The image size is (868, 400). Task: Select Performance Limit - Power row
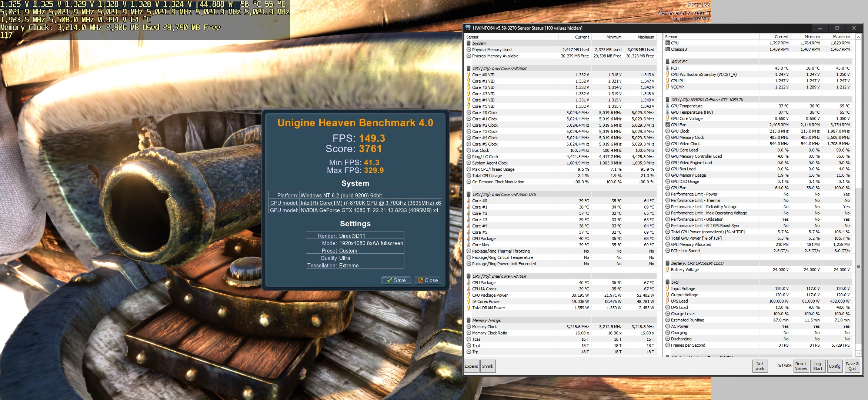[x=758, y=194]
